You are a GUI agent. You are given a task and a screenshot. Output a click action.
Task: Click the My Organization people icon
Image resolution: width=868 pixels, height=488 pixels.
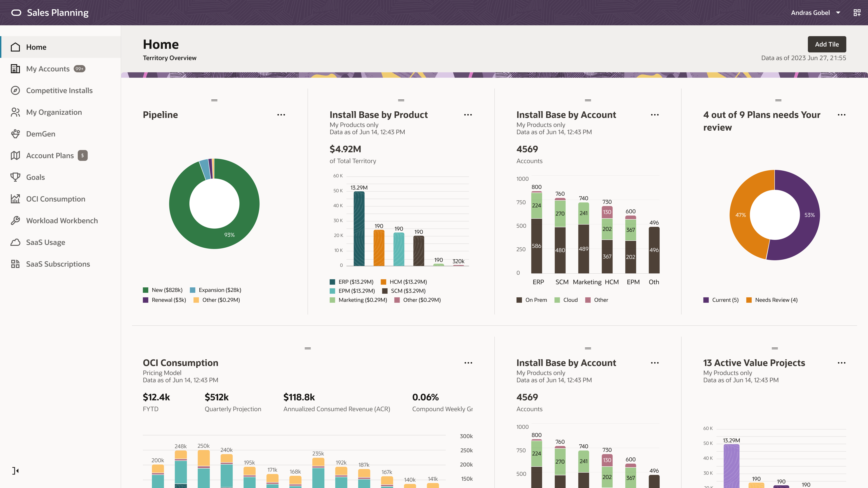point(15,112)
